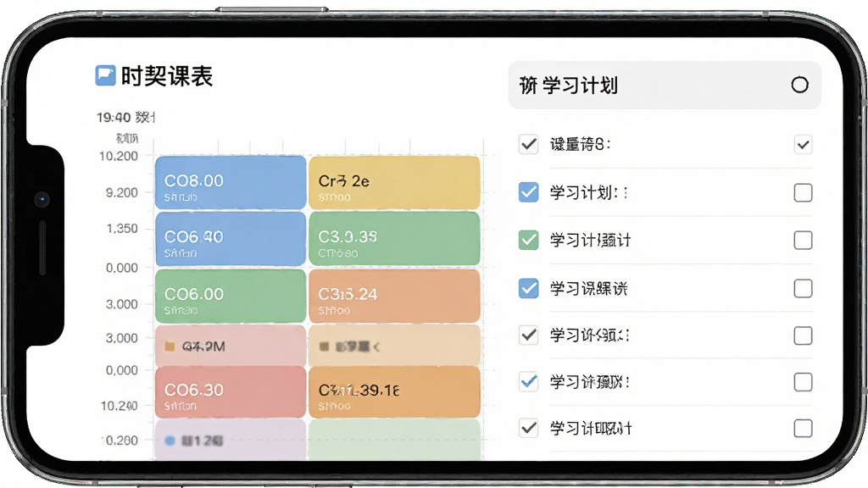Click the 19:40 time label under the title
Image resolution: width=868 pixels, height=488 pixels.
point(114,117)
